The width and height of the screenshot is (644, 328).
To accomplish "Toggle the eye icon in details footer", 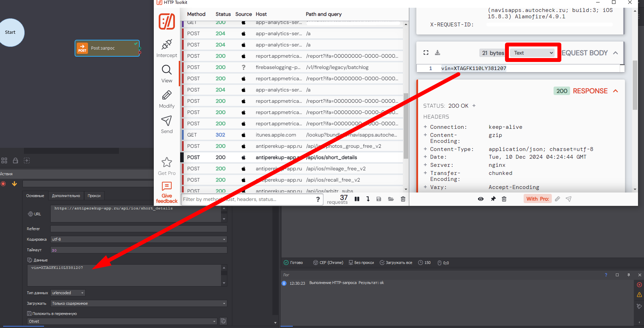I will (480, 199).
